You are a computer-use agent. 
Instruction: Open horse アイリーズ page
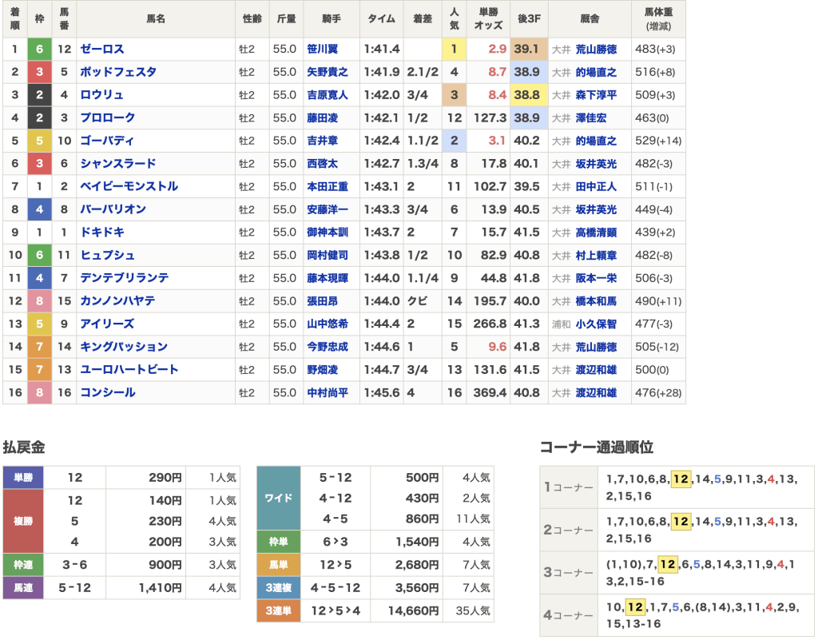click(107, 324)
